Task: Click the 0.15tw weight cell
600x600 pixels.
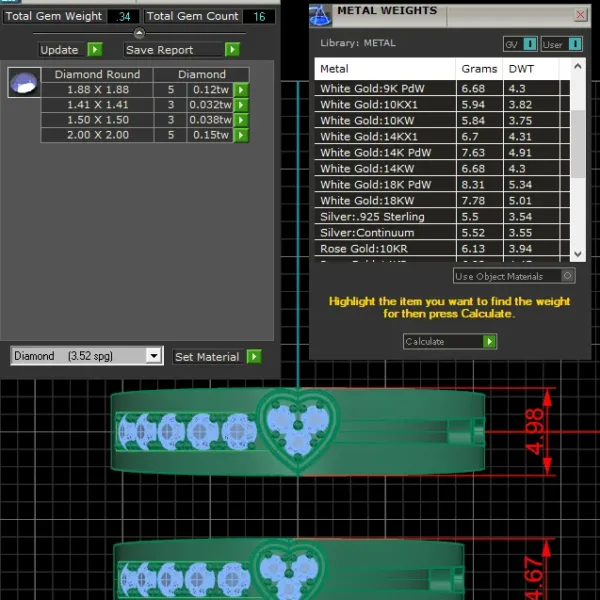Action: [210, 135]
